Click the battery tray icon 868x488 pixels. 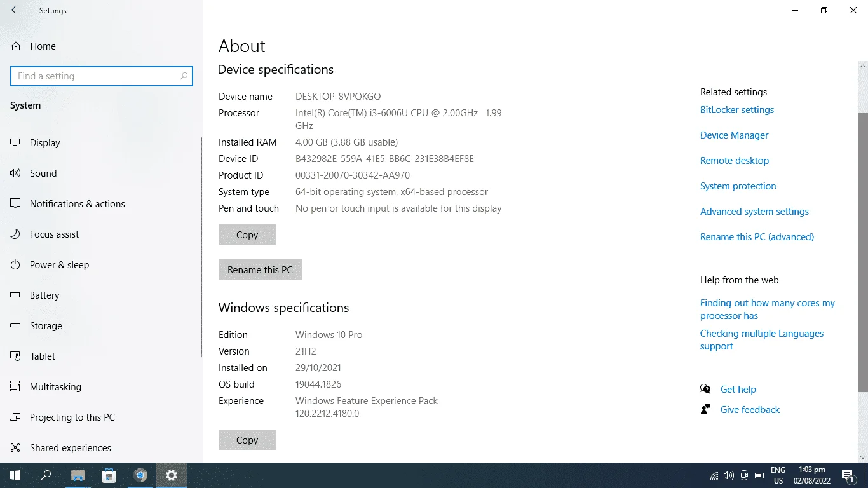(x=759, y=475)
